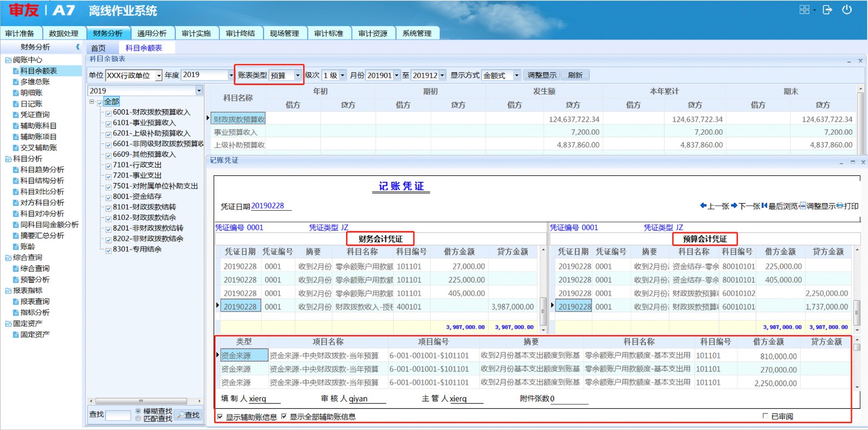Viewport: 868px width, 430px height.
Task: Switch to the 首页 tab
Action: [x=98, y=48]
